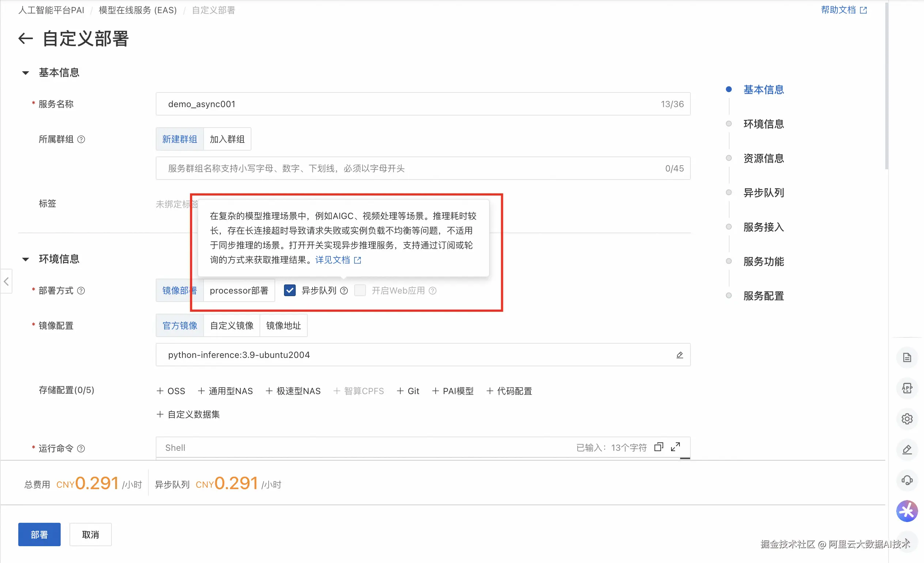Open the customer support headset icon
Viewport: 924px width, 563px height.
[x=906, y=480]
